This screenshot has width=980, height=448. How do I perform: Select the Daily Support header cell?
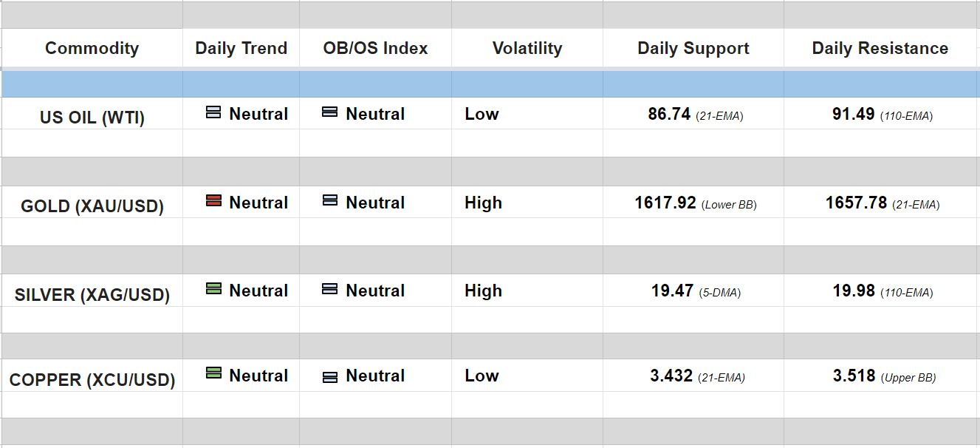(x=693, y=48)
